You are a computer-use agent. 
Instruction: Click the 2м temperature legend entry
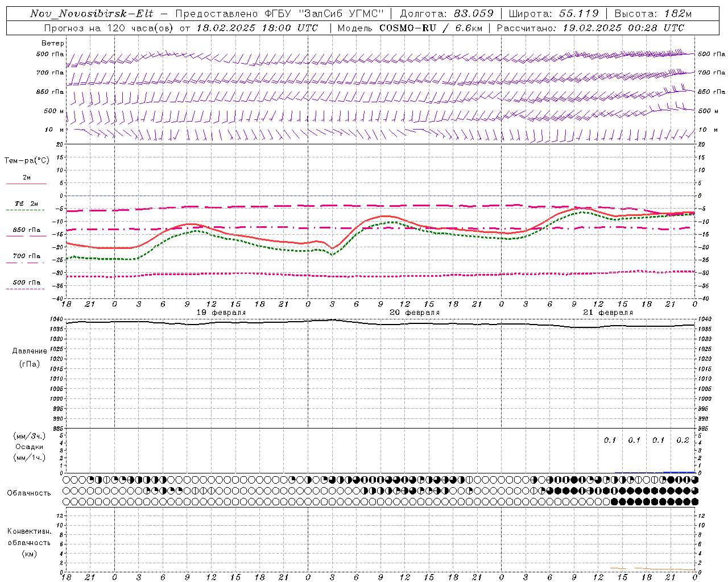27,177
